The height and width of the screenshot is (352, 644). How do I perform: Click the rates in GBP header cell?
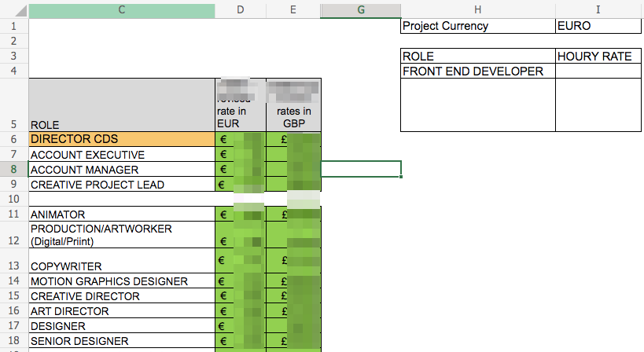(x=293, y=105)
